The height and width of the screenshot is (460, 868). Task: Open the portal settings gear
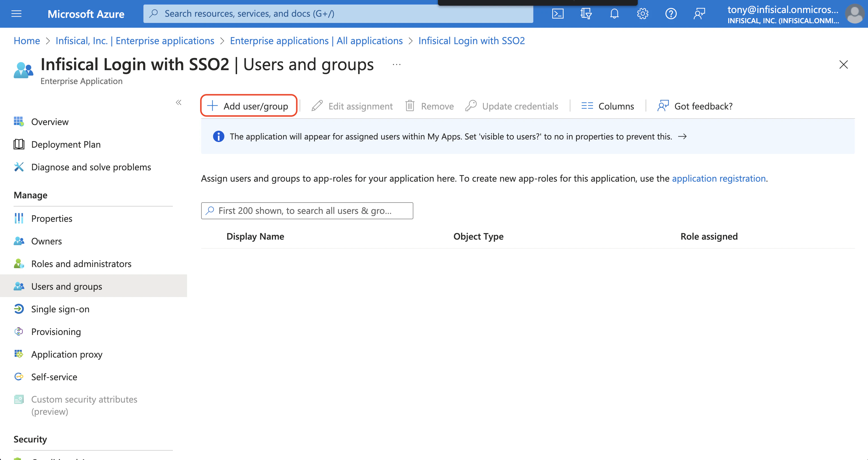643,14
